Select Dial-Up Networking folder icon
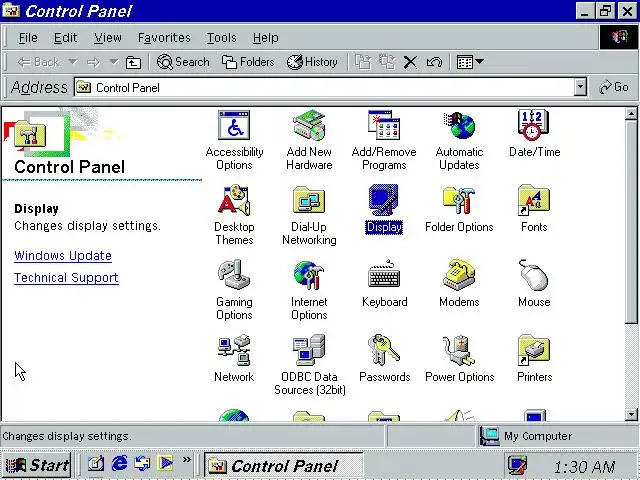 [x=309, y=215]
